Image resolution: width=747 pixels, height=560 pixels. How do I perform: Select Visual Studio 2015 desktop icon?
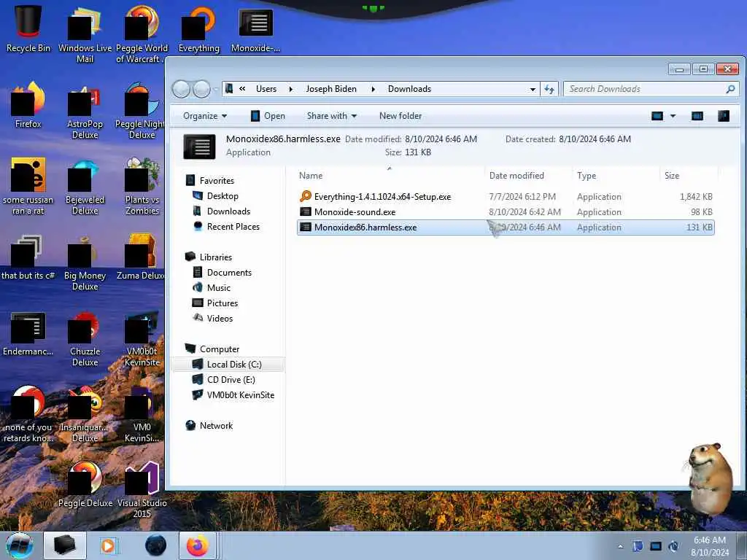tap(142, 491)
